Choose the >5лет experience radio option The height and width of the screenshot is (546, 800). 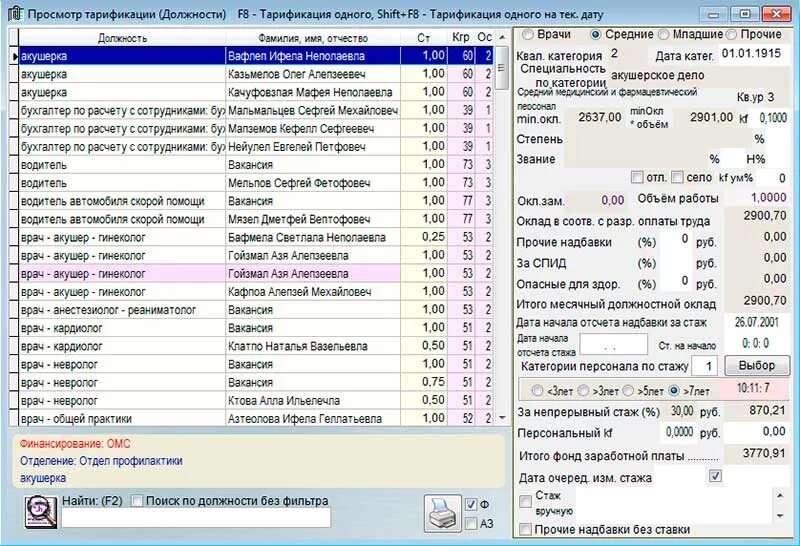point(628,391)
